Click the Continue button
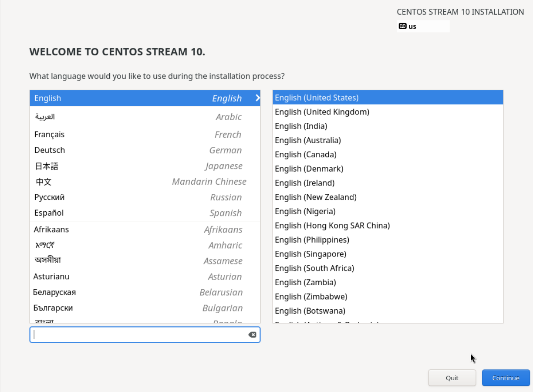 click(506, 378)
